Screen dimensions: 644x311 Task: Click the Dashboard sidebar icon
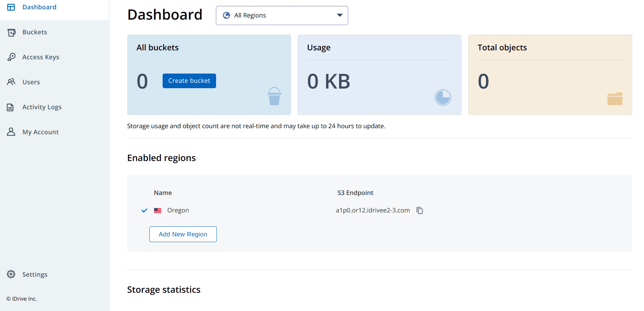click(11, 7)
